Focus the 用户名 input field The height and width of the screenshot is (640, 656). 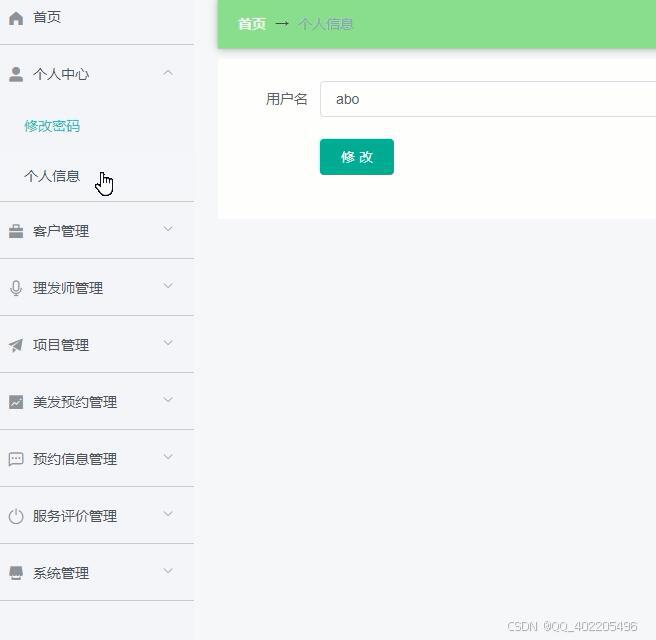click(x=488, y=99)
